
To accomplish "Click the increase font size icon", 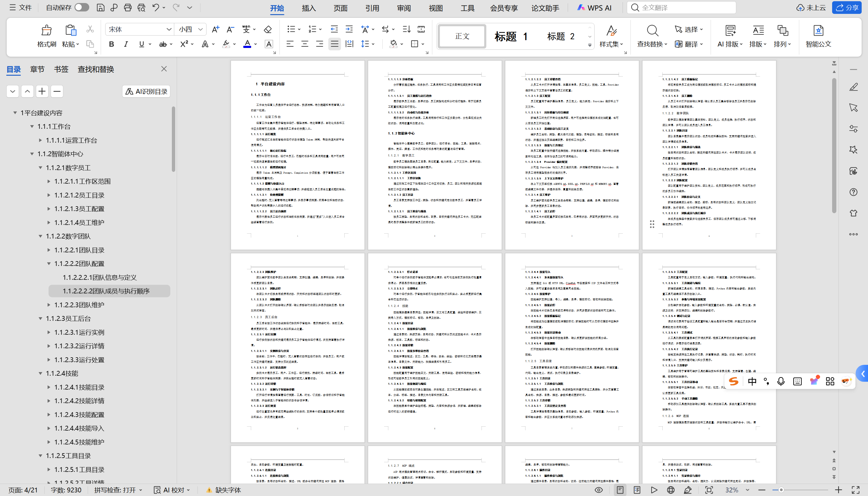I will 215,29.
